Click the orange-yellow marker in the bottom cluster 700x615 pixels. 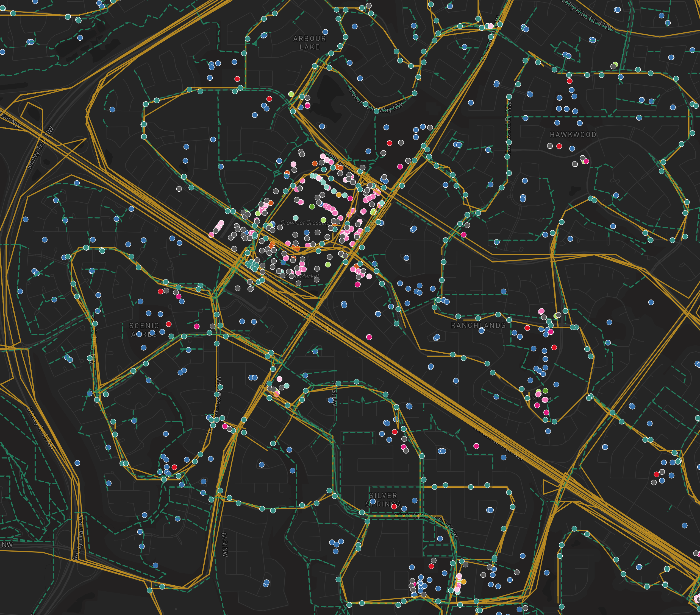pyautogui.click(x=464, y=582)
